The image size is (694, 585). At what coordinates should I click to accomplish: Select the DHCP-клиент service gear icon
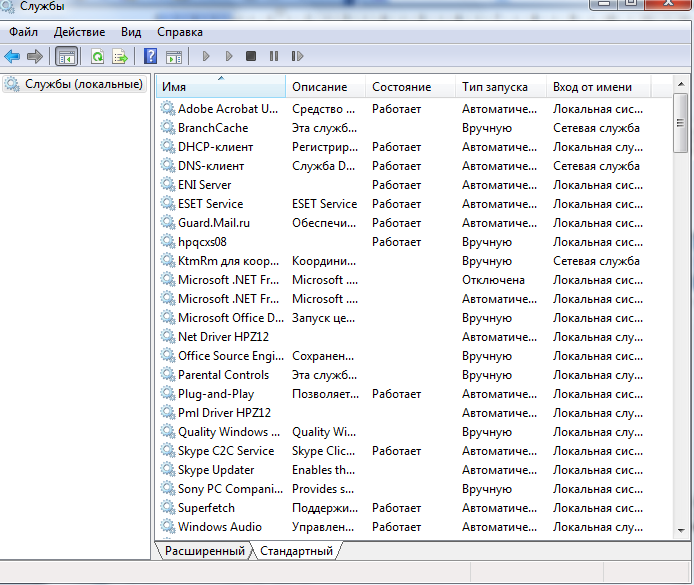tap(168, 146)
